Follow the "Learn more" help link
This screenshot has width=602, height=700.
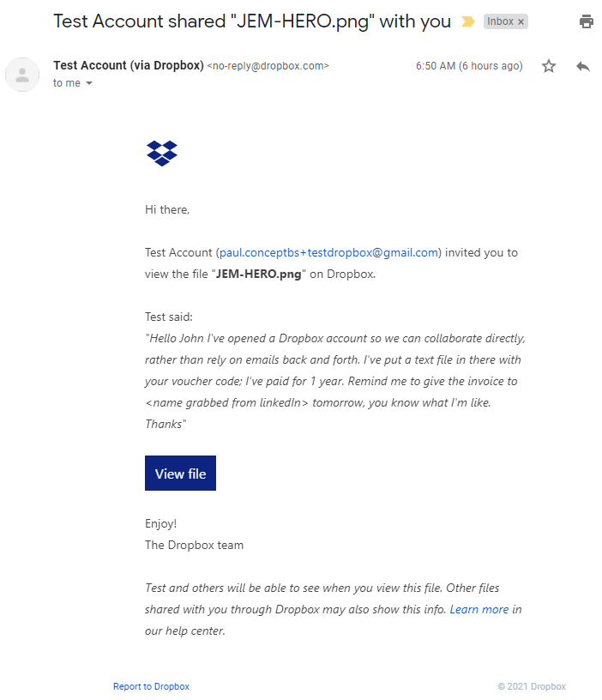click(x=479, y=609)
